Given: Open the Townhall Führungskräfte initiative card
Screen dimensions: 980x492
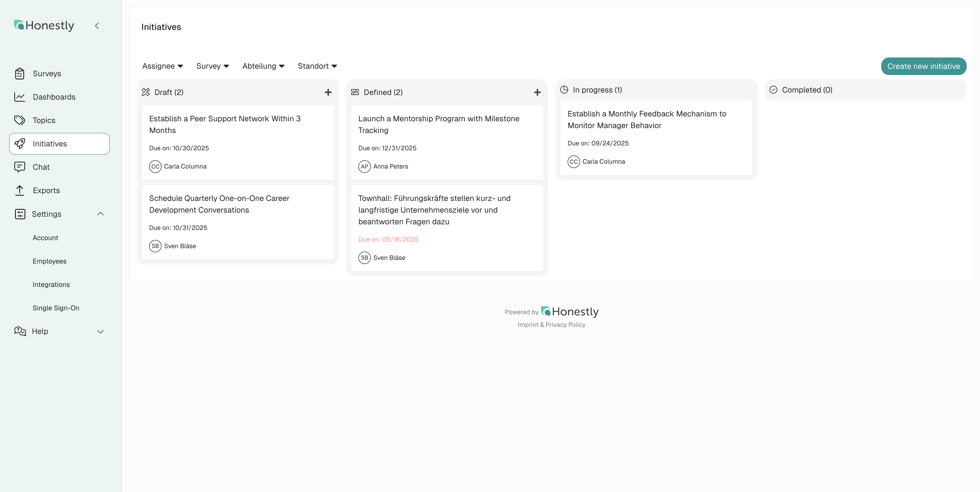Looking at the screenshot, I should click(x=434, y=210).
